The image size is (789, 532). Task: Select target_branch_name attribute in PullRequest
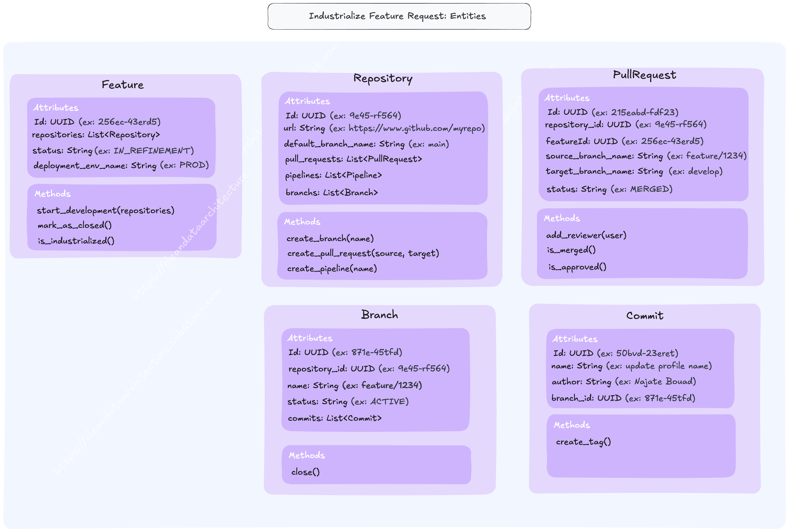[x=634, y=171]
